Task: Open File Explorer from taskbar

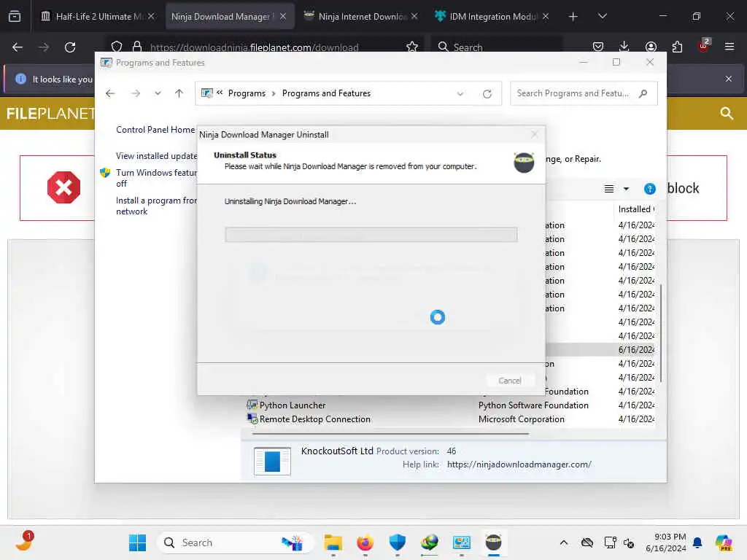Action: click(x=333, y=542)
